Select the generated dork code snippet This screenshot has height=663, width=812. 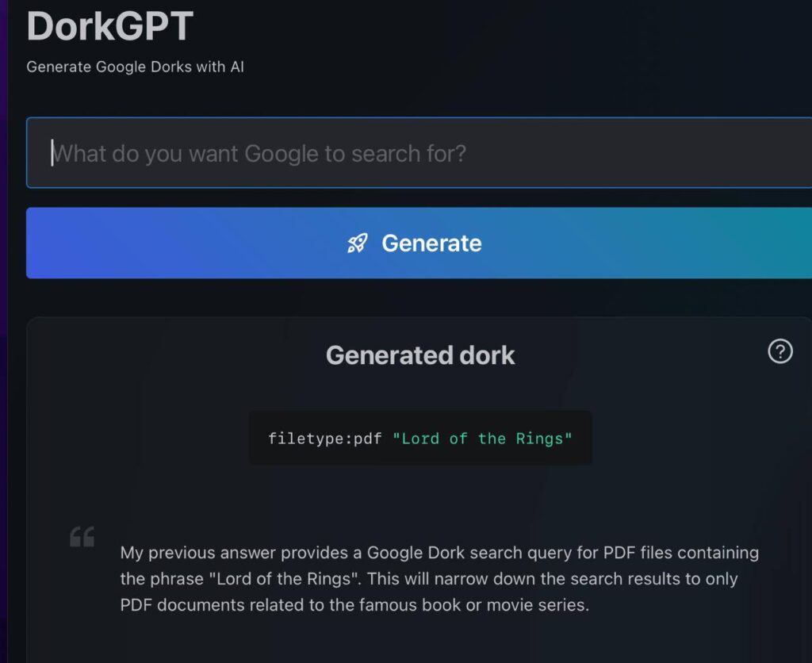pos(419,439)
